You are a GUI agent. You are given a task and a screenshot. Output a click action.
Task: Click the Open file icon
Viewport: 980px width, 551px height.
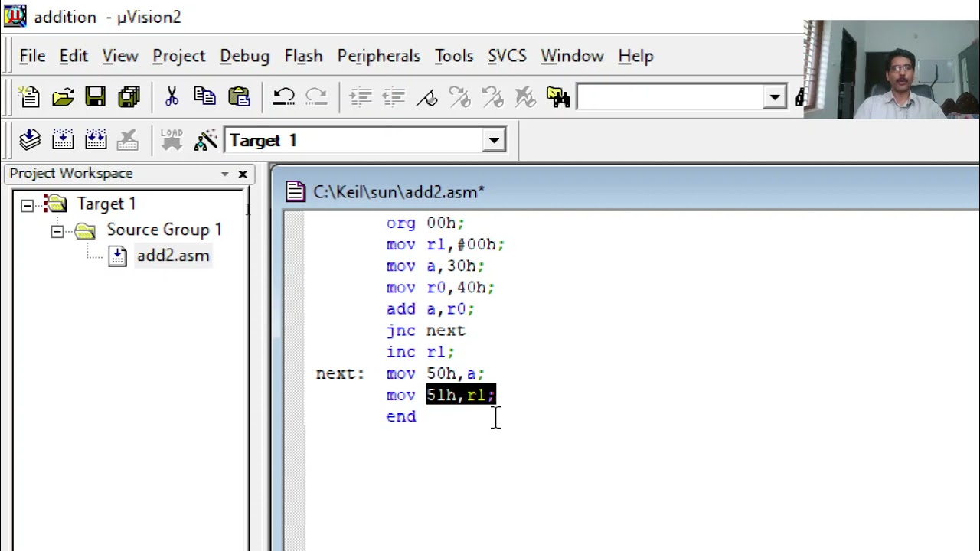coord(63,97)
